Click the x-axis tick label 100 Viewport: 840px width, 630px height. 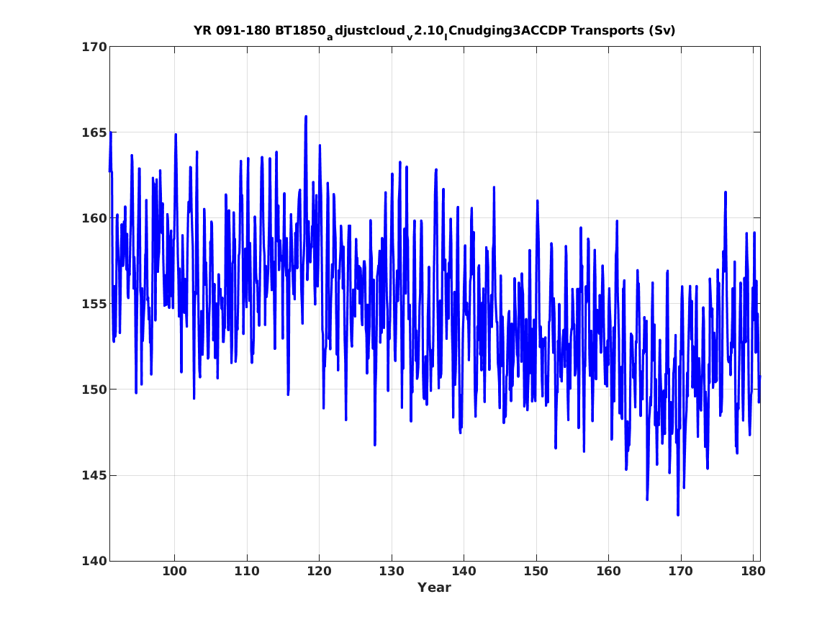coord(175,572)
